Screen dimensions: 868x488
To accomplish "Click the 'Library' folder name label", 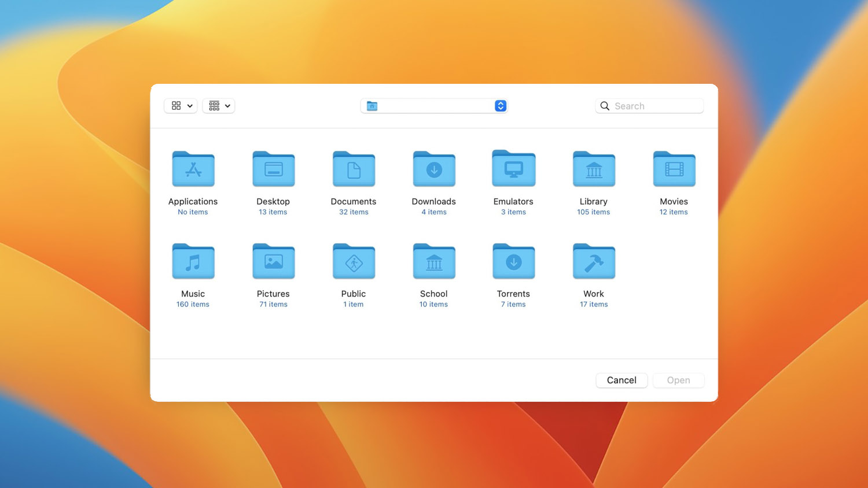I will coord(594,201).
